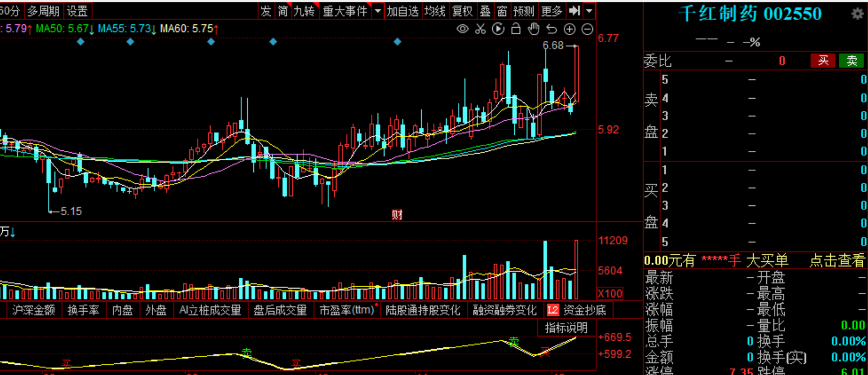Click the eye visibility icon above chart
The height and width of the screenshot is (375, 868).
(463, 29)
